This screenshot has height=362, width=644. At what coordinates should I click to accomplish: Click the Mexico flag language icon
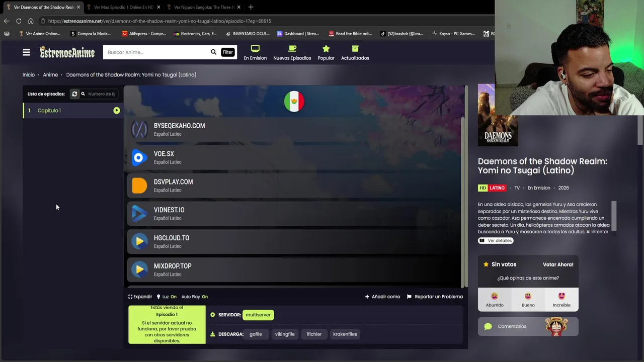(x=294, y=102)
